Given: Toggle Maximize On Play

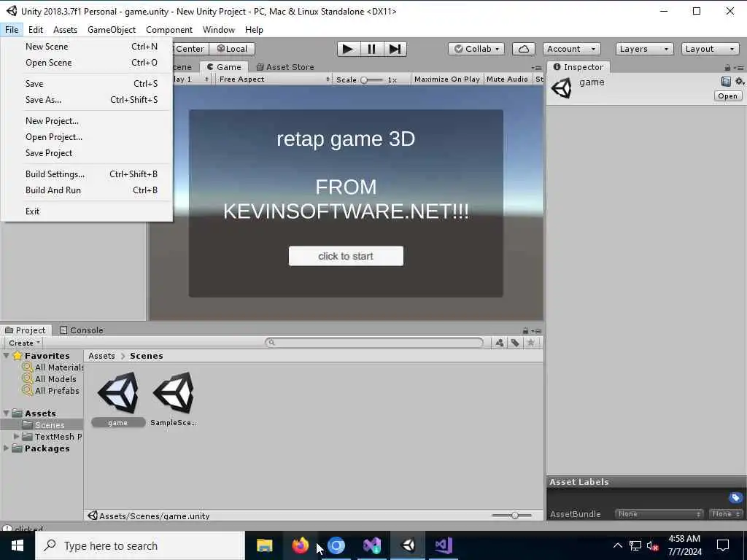Looking at the screenshot, I should tap(447, 79).
